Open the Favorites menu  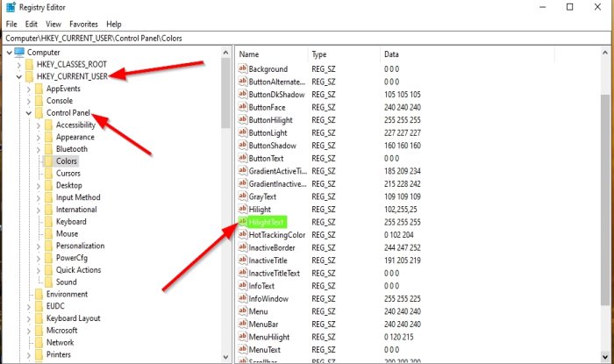[83, 24]
